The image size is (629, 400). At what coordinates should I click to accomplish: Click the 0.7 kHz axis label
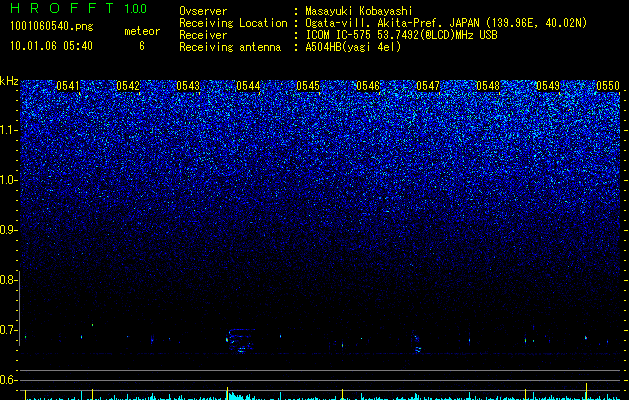pos(9,330)
